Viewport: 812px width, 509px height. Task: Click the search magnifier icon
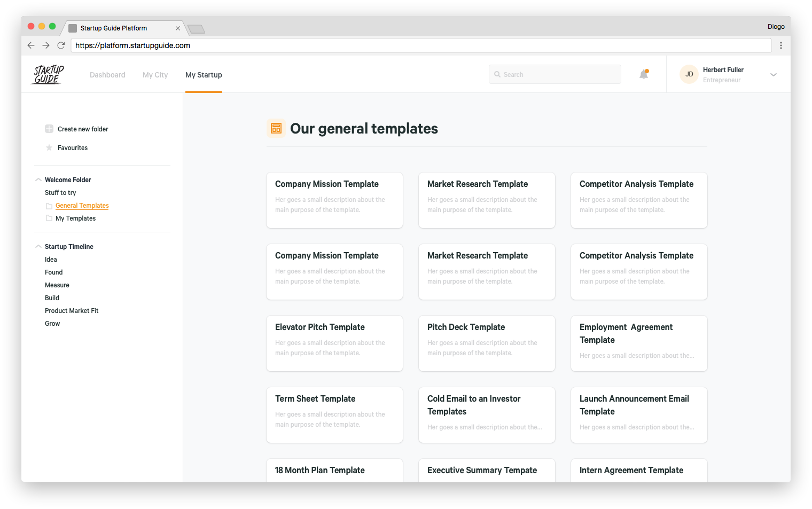497,74
